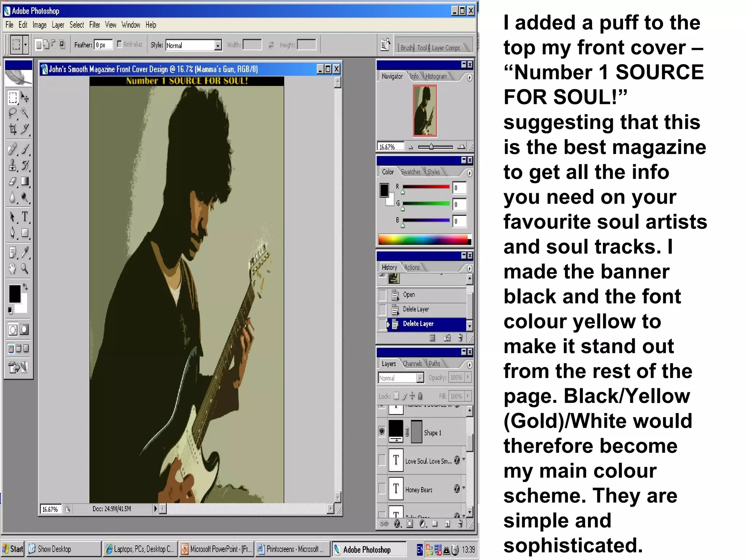Switch to the Channels tab
The width and height of the screenshot is (747, 560).
coord(412,363)
